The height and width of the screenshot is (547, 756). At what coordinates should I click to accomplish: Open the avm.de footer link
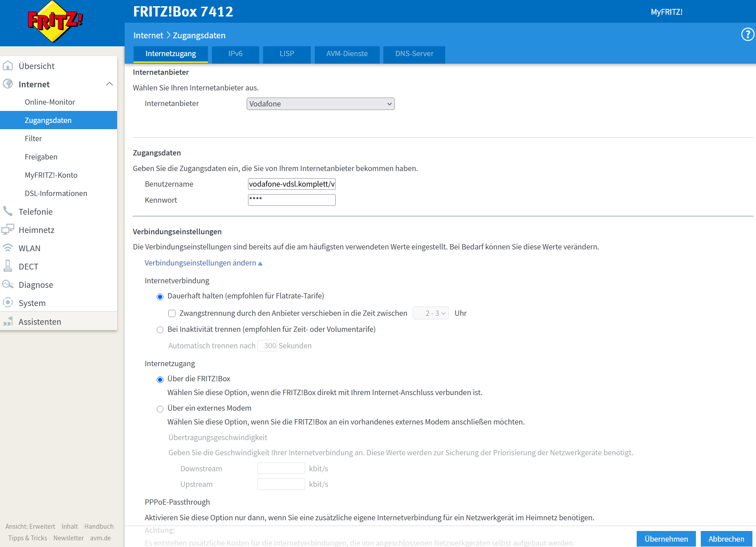(100, 538)
